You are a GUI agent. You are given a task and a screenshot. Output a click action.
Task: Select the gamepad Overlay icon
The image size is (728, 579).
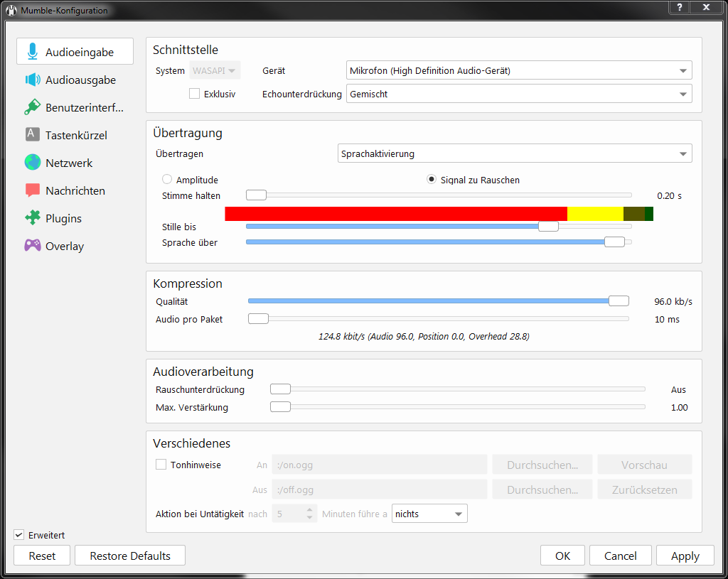click(x=32, y=246)
